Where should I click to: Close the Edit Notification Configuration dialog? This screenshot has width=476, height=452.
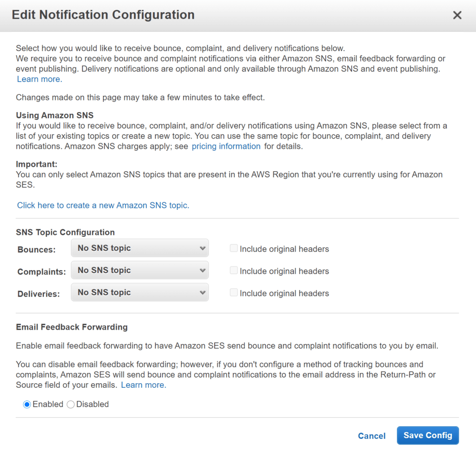click(x=457, y=15)
